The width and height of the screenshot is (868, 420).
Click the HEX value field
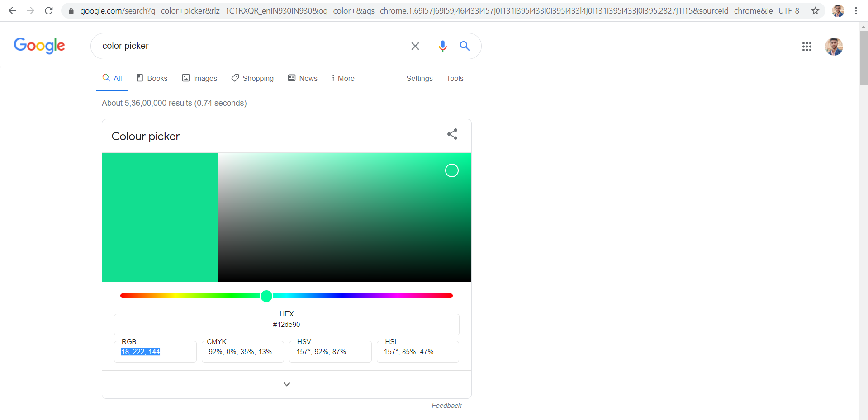pyautogui.click(x=286, y=325)
